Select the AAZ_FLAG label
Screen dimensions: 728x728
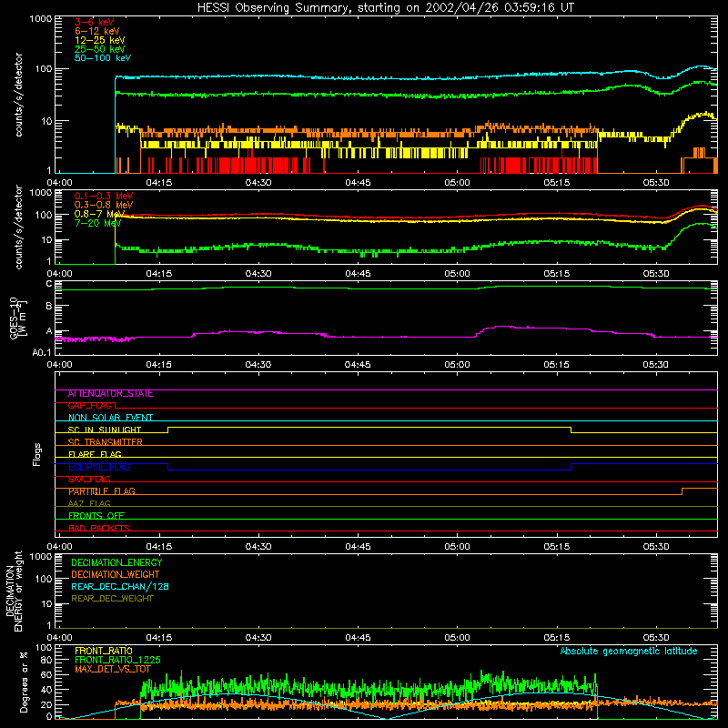tap(89, 504)
